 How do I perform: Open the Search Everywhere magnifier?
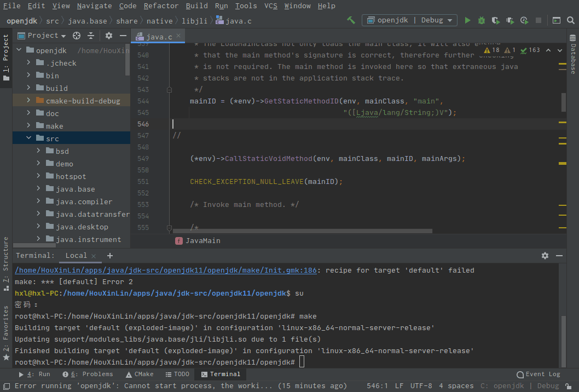(571, 20)
